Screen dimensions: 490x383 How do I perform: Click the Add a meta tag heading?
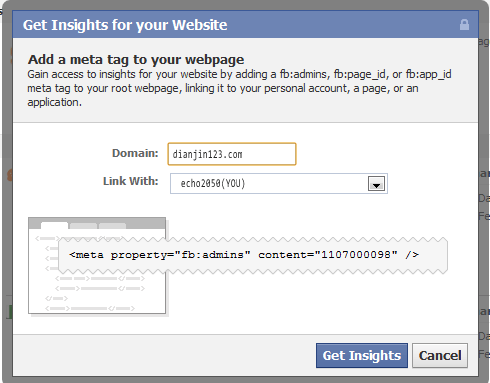coord(136,59)
